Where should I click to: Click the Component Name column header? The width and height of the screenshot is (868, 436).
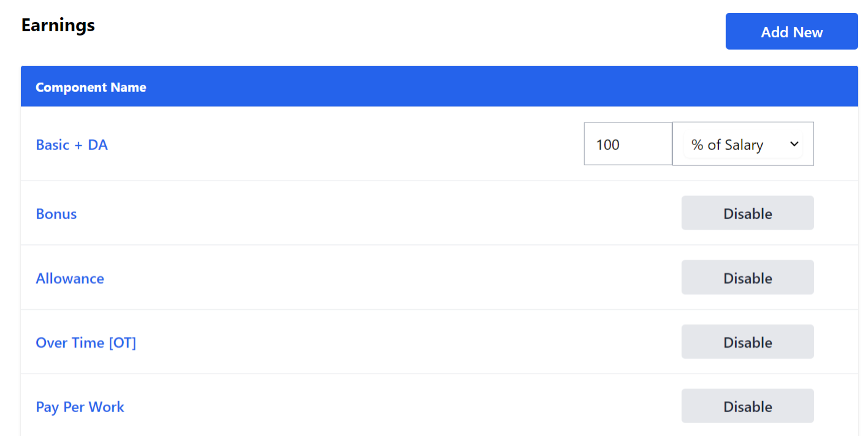tap(91, 88)
